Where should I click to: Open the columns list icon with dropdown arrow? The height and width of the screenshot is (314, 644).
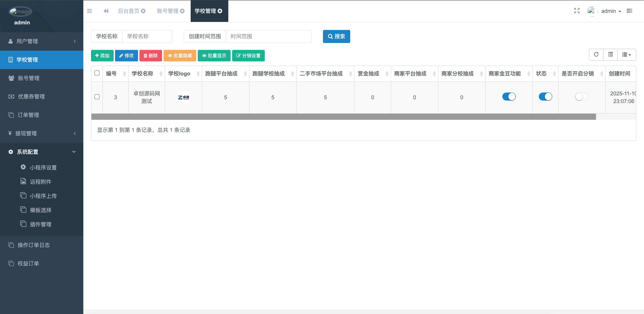tap(627, 55)
